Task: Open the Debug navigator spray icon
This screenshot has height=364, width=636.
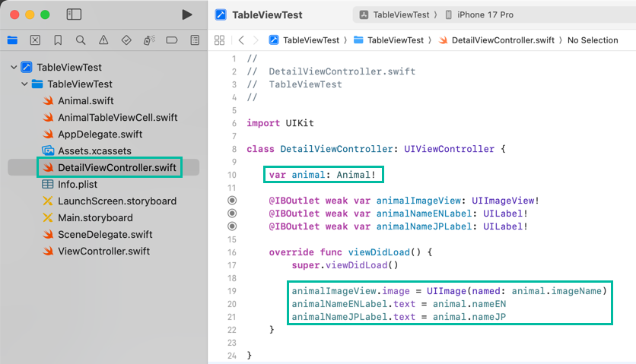Action: click(x=149, y=40)
